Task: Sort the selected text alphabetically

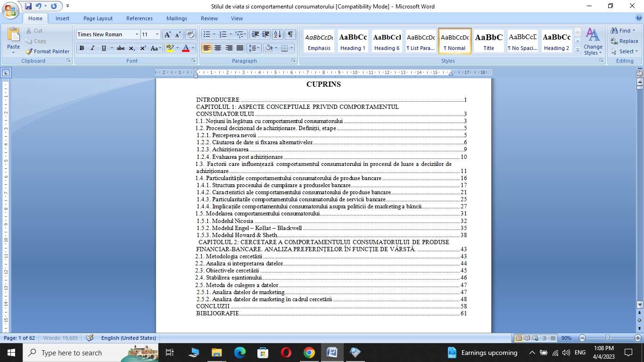Action: (x=278, y=34)
